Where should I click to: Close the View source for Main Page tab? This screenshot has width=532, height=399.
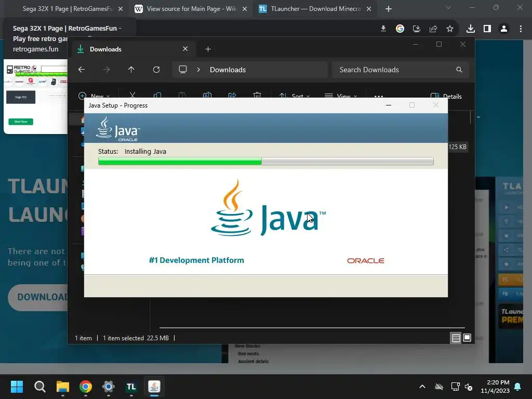coord(245,9)
